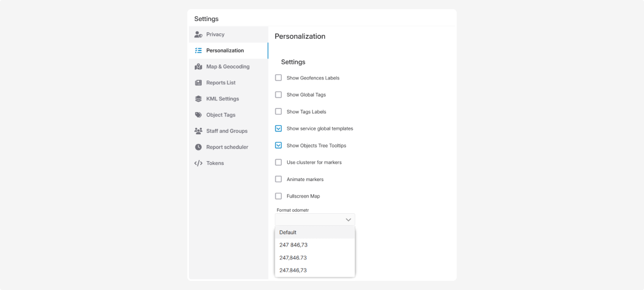Click the Personalization checklist icon
The width and height of the screenshot is (644, 290).
coord(198,50)
